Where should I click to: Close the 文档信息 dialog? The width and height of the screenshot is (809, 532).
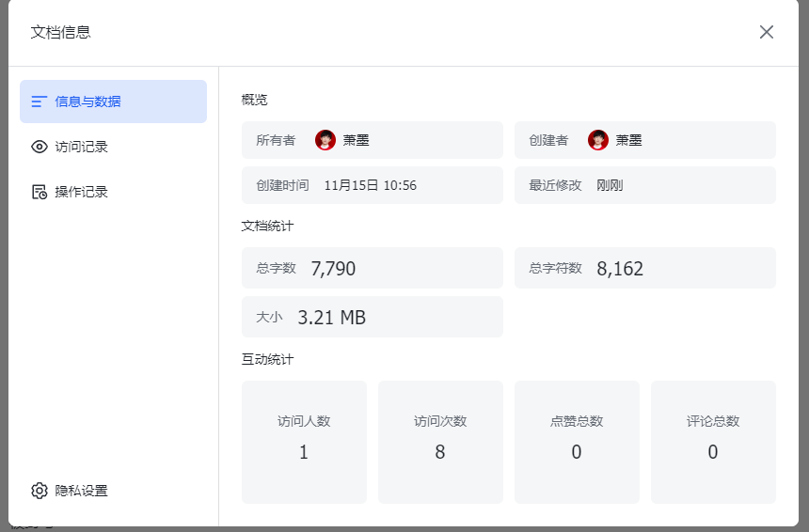coord(767,32)
